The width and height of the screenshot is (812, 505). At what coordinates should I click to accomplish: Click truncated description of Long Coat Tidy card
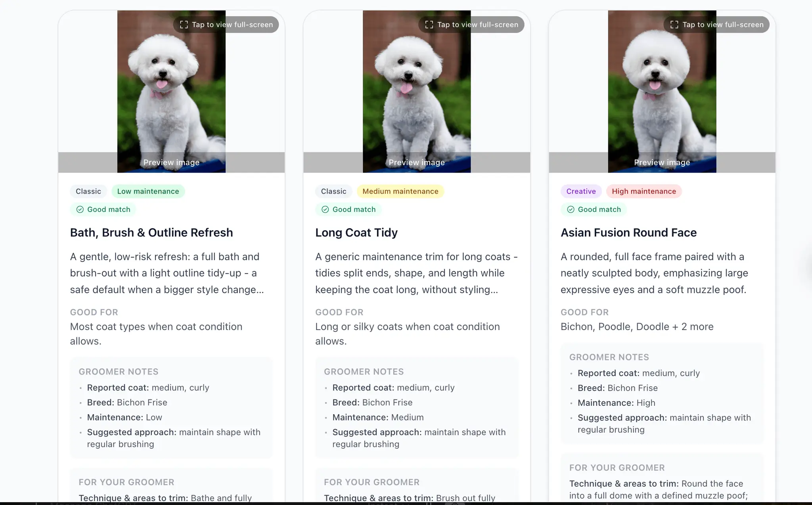(416, 273)
